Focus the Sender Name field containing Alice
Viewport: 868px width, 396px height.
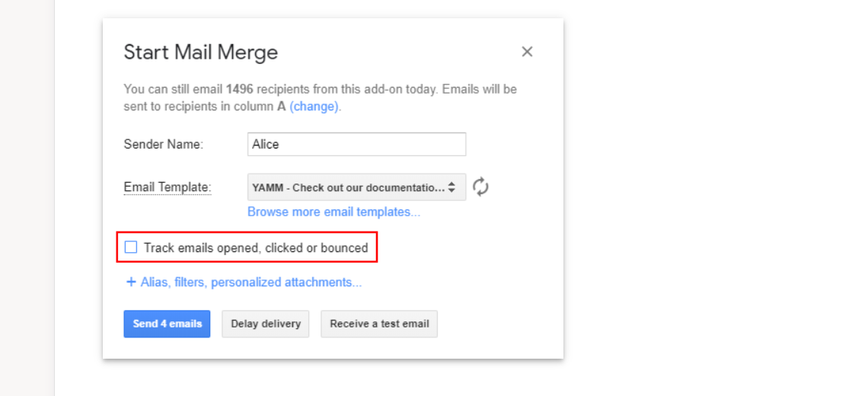tap(356, 144)
